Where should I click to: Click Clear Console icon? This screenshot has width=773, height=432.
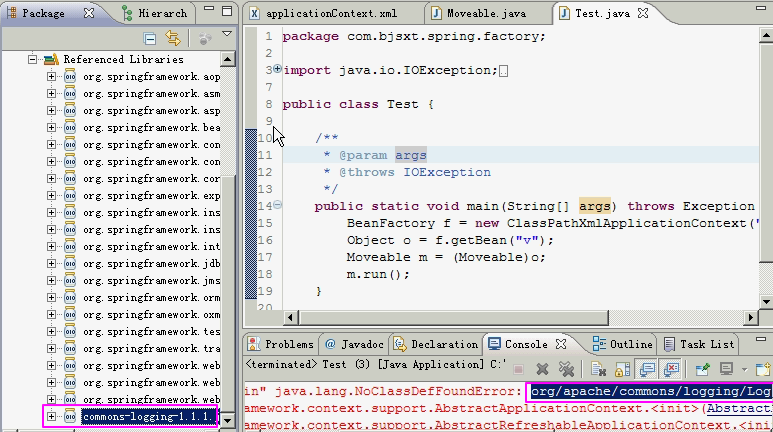pyautogui.click(x=598, y=369)
